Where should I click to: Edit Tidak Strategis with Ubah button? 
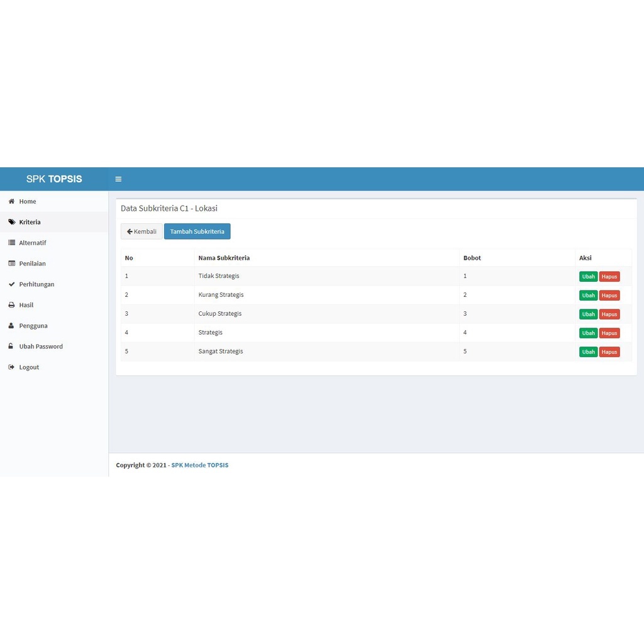click(x=588, y=277)
